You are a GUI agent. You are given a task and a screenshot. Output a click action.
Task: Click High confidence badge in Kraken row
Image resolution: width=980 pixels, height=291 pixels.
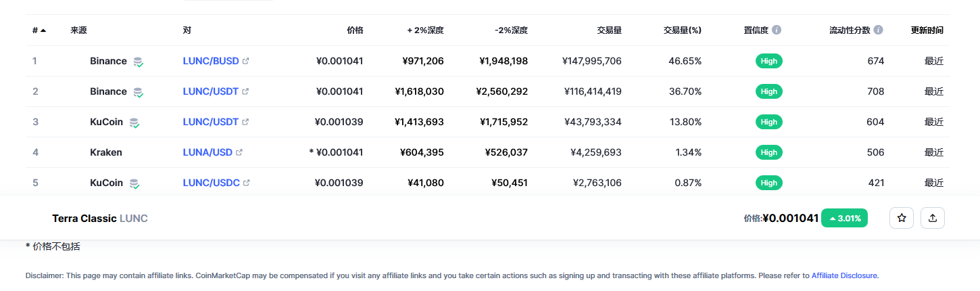point(768,152)
